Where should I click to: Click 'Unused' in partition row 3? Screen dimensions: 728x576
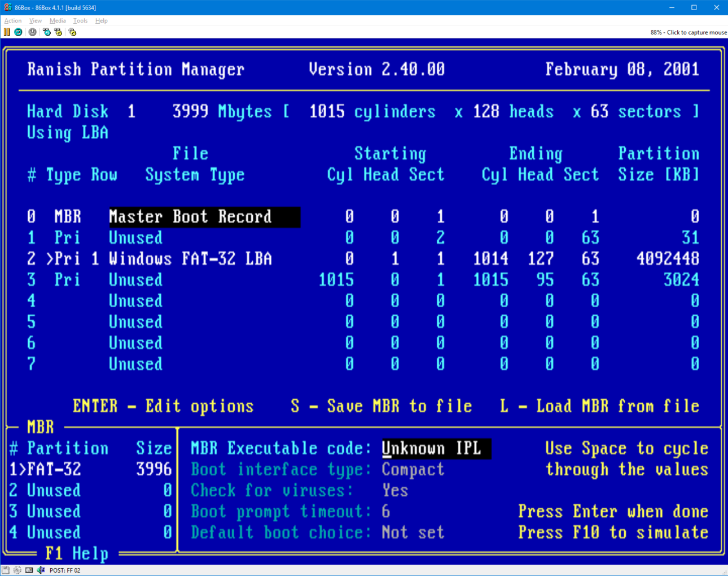tap(135, 280)
